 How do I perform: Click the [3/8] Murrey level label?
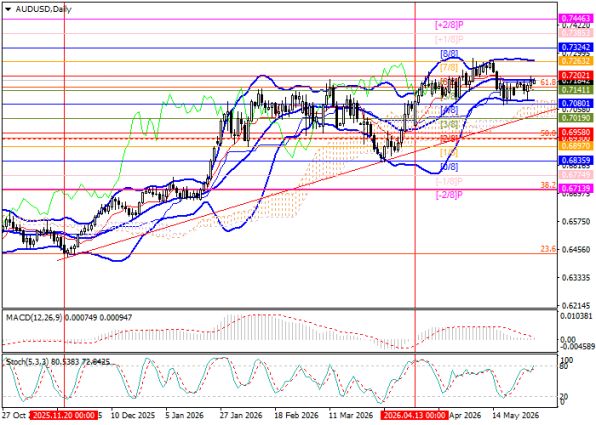[449, 124]
